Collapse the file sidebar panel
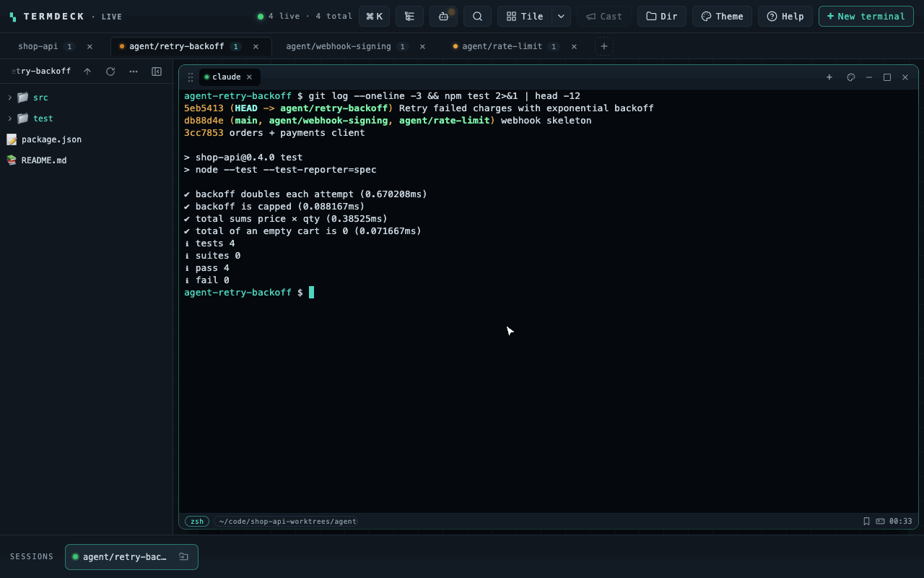Viewport: 924px width, 578px height. point(157,71)
